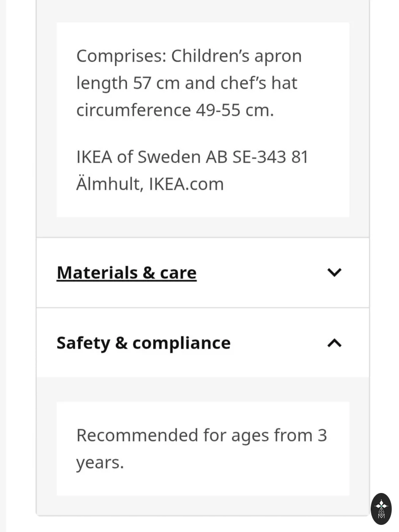Click the word 'years.' in safety panel

pyautogui.click(x=100, y=464)
